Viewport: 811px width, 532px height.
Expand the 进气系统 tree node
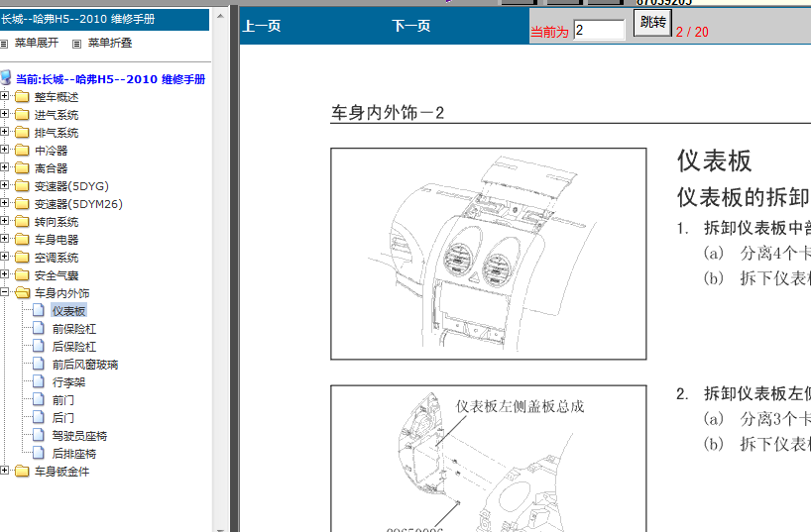pos(4,114)
